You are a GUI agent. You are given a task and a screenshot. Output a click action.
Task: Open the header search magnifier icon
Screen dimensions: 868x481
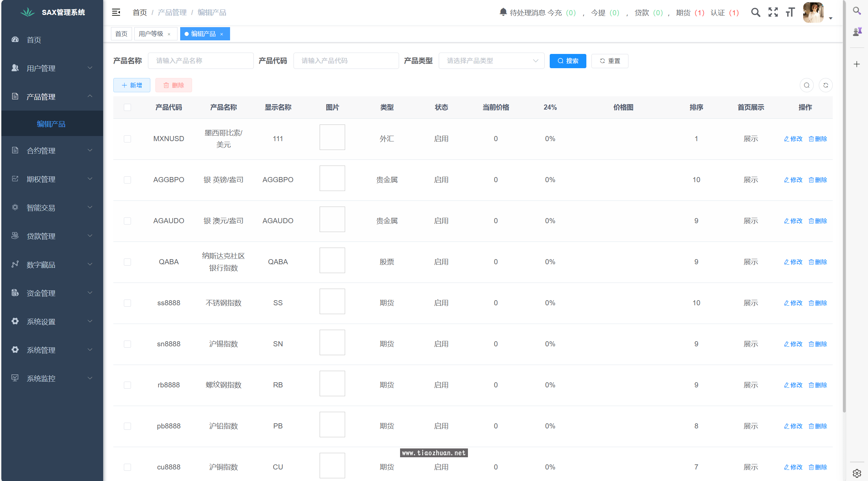755,13
